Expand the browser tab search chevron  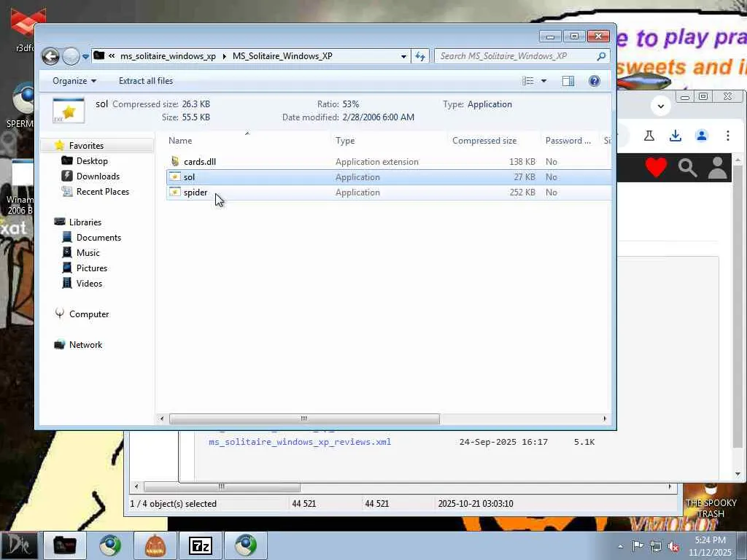pos(661,106)
